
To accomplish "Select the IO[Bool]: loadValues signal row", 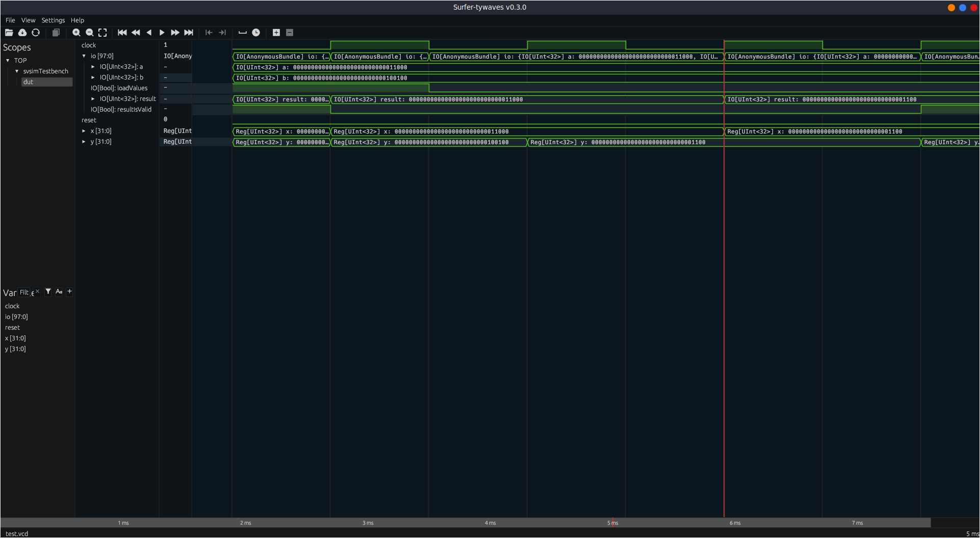I will tap(119, 88).
